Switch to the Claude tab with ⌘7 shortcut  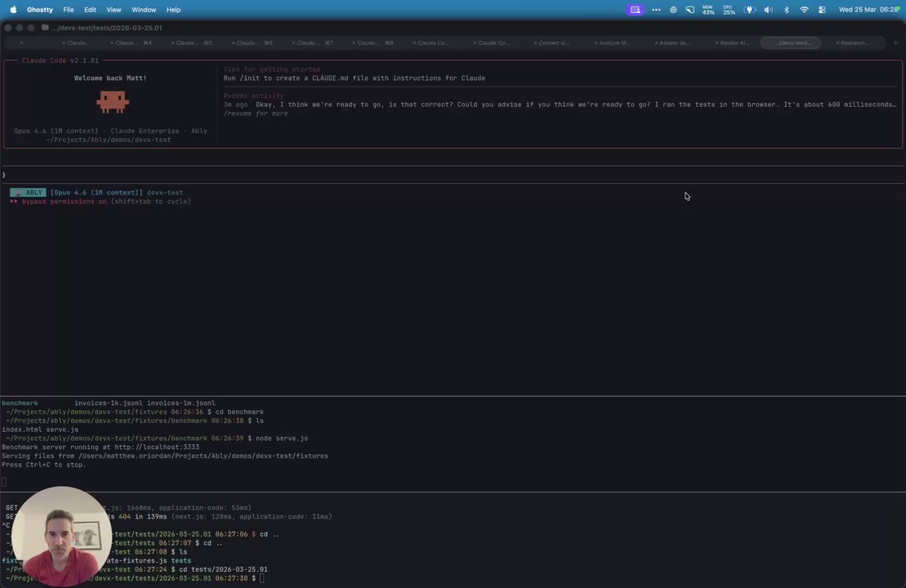315,42
